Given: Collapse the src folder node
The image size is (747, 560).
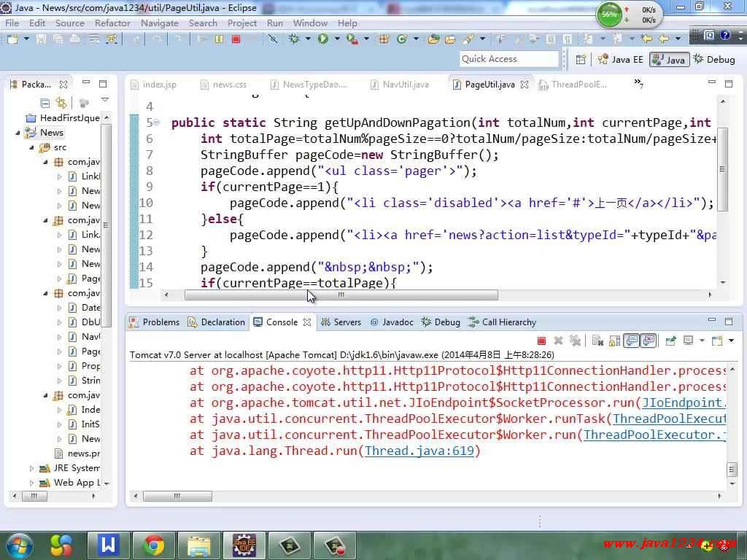Looking at the screenshot, I should (x=31, y=147).
